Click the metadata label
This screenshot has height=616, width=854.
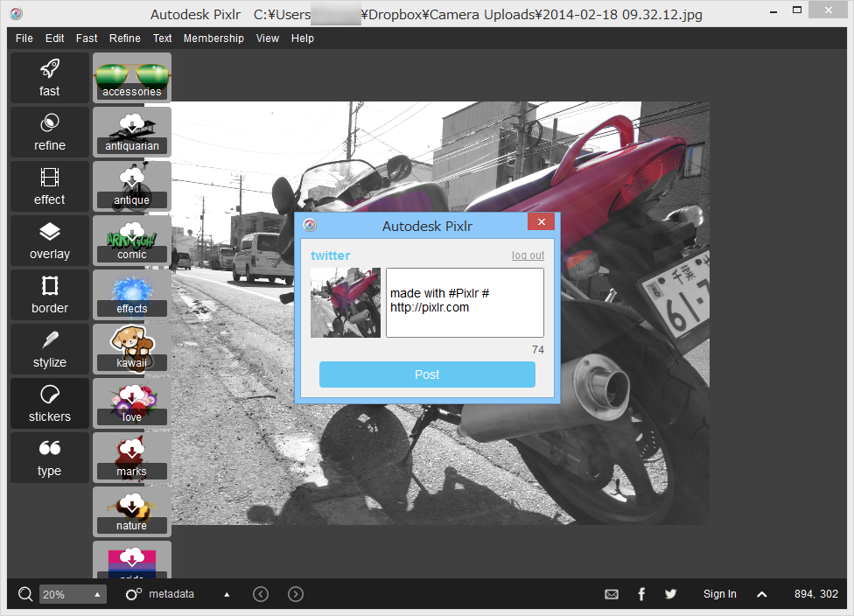pyautogui.click(x=171, y=594)
